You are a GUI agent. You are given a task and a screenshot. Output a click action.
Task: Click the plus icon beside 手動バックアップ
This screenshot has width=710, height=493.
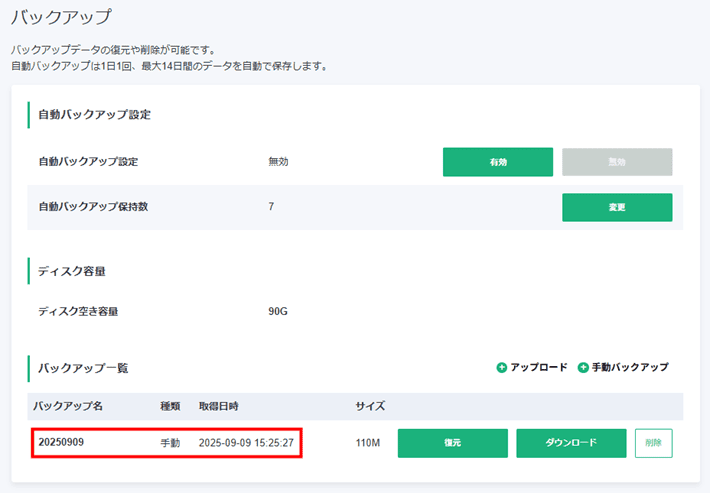pos(584,368)
